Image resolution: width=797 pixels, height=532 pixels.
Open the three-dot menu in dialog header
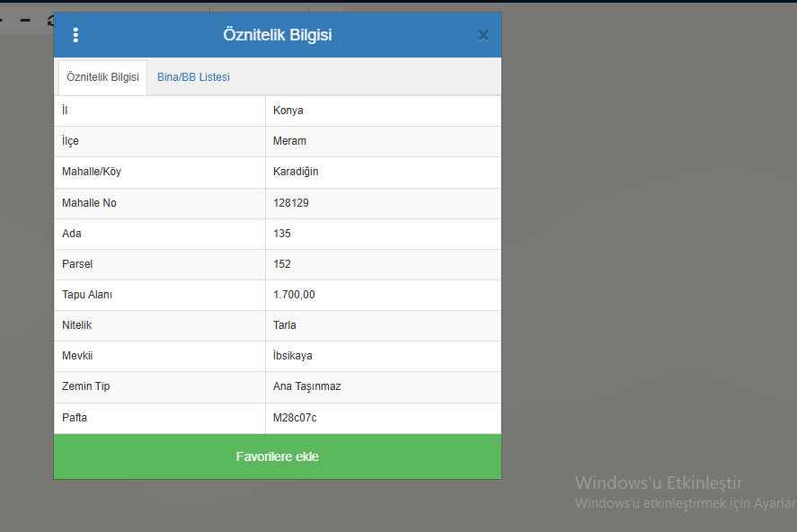coord(75,35)
